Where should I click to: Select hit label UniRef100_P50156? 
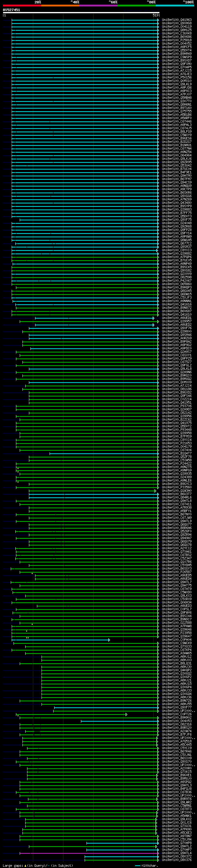click(x=176, y=78)
